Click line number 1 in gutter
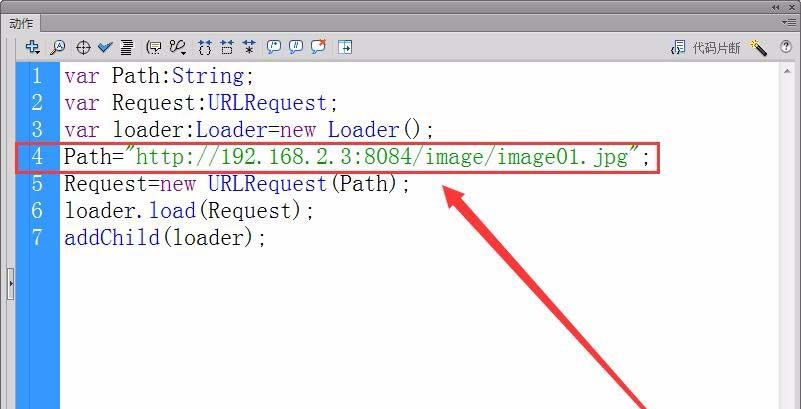 click(37, 76)
